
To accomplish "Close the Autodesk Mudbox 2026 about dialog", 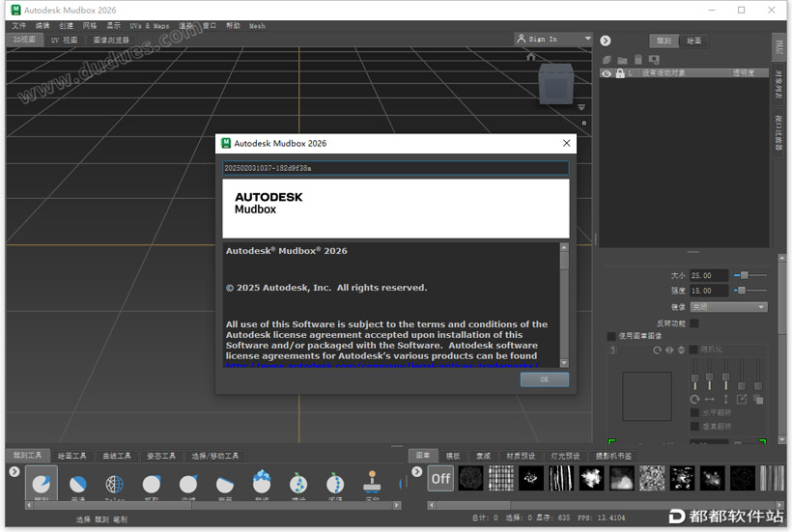I will point(567,143).
